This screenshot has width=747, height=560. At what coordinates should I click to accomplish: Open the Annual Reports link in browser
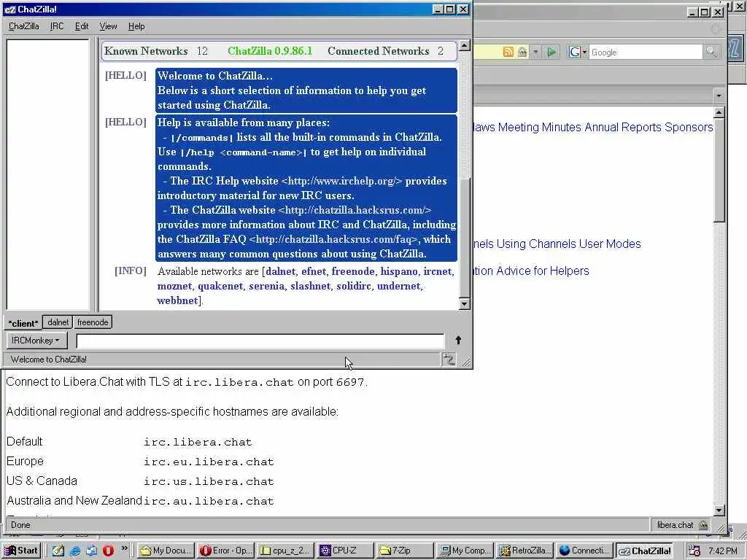pyautogui.click(x=623, y=127)
